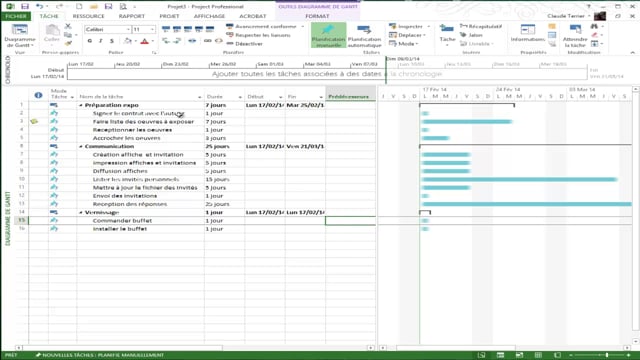
Task: Click the Désactiver button
Action: click(x=244, y=44)
